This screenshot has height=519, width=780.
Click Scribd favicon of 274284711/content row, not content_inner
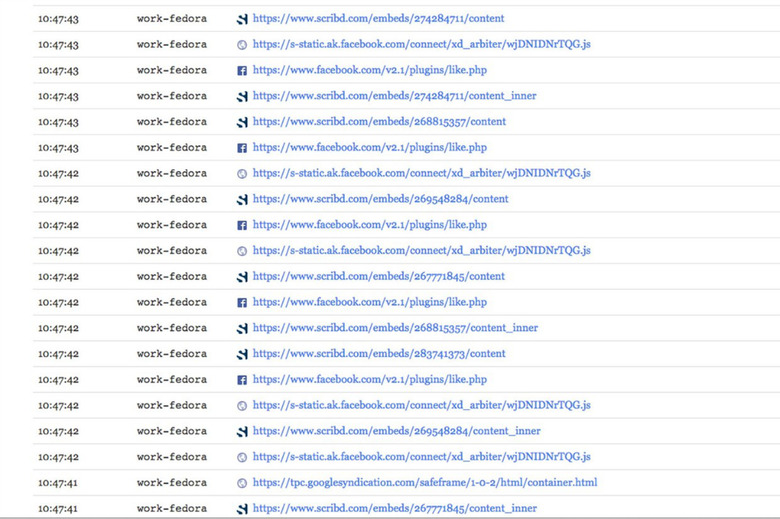(x=242, y=19)
